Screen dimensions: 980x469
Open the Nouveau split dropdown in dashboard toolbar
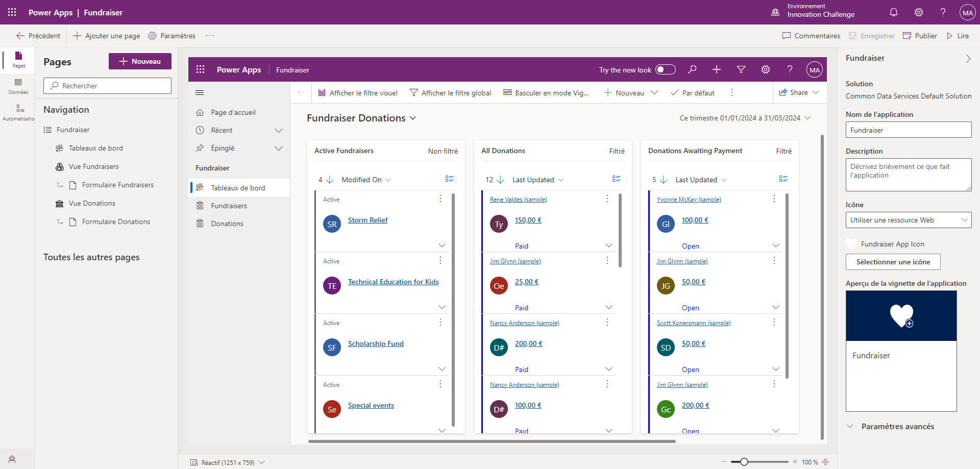pyautogui.click(x=654, y=92)
